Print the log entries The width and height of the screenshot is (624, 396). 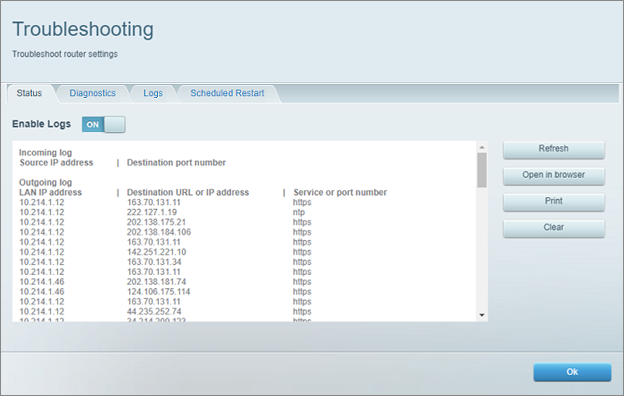pos(554,202)
